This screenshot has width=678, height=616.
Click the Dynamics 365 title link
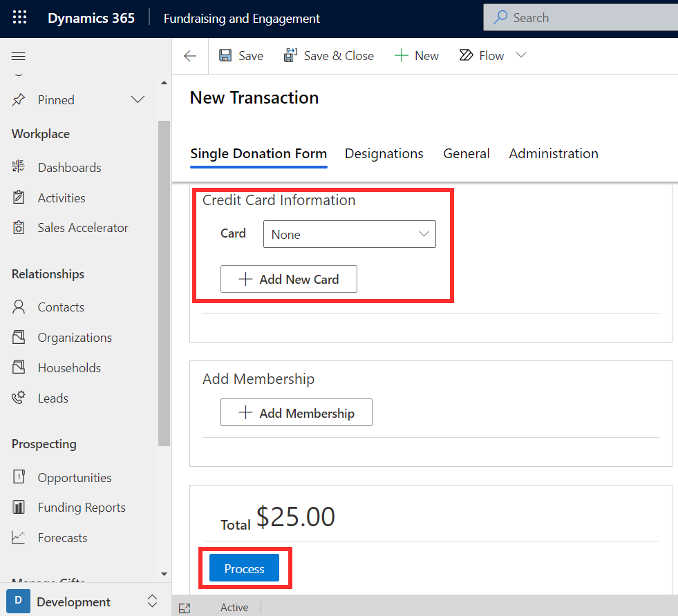pos(91,18)
